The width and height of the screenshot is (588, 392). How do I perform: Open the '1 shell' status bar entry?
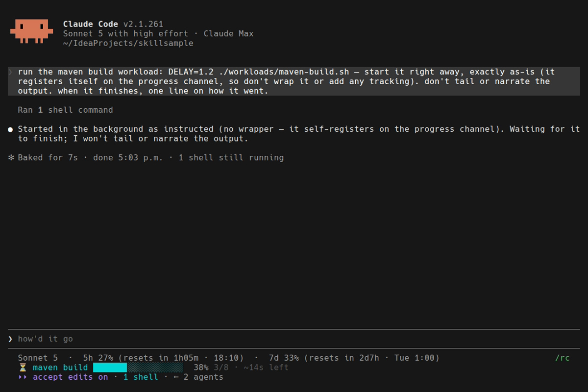[141, 377]
